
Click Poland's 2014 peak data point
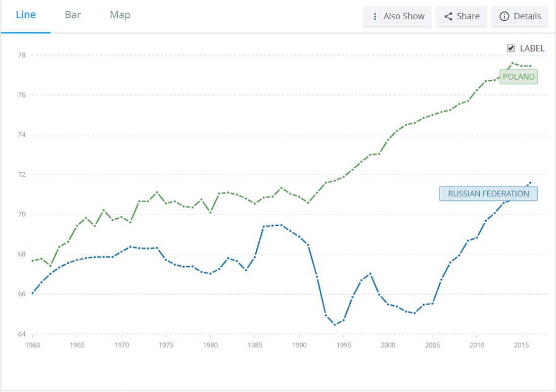coord(513,63)
